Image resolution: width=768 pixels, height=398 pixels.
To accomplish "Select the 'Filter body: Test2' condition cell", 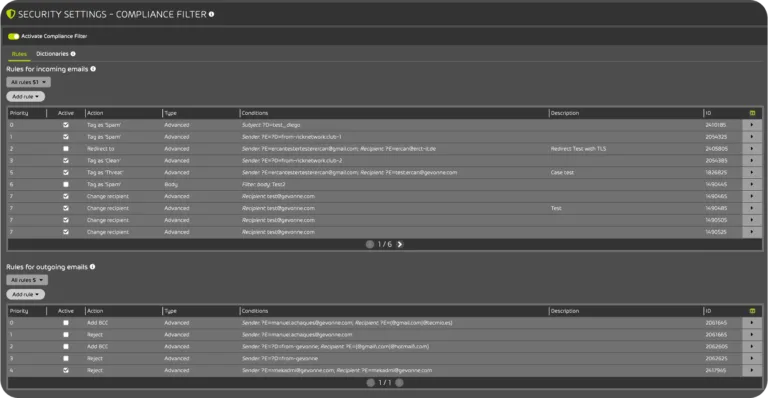I will coord(264,185).
